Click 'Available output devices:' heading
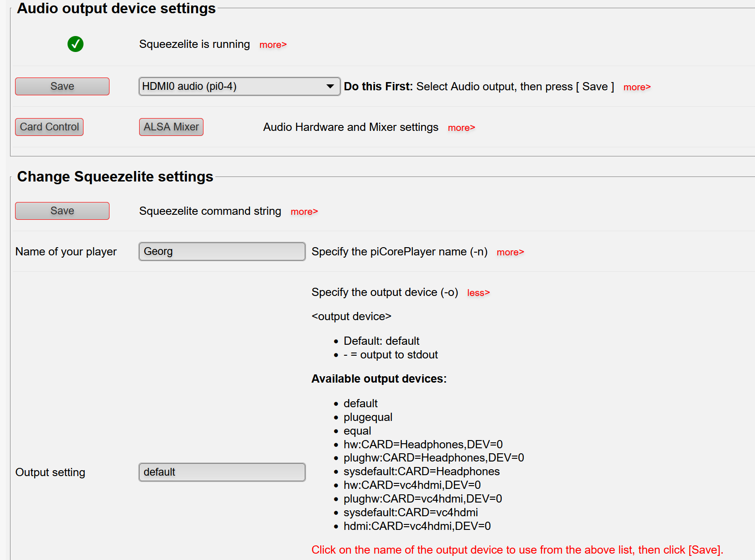 (379, 379)
